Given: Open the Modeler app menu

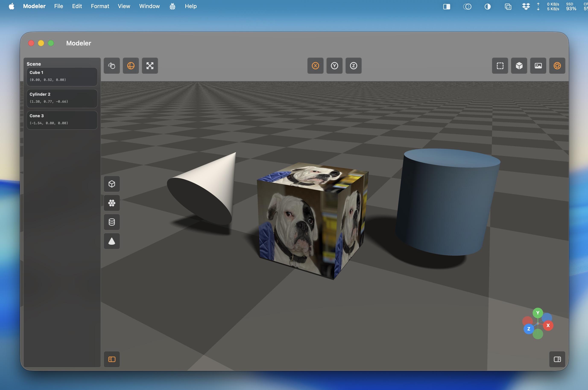Looking at the screenshot, I should coord(34,6).
